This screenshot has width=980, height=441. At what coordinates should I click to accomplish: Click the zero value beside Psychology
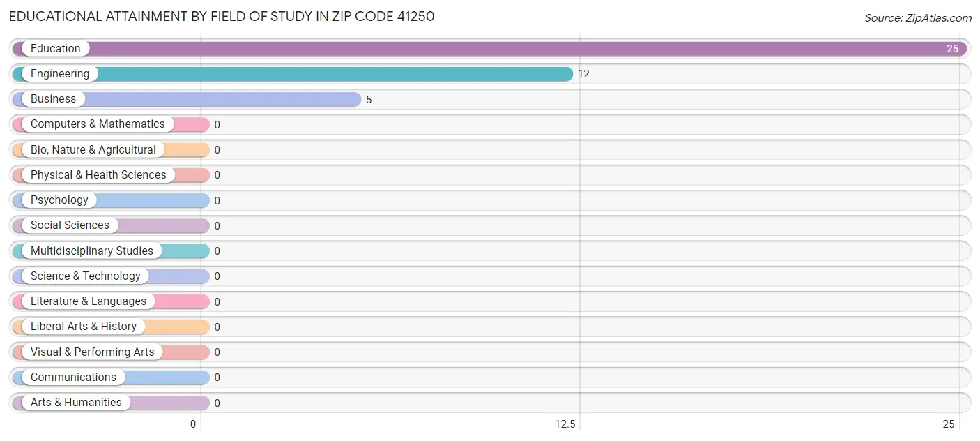pyautogui.click(x=217, y=201)
